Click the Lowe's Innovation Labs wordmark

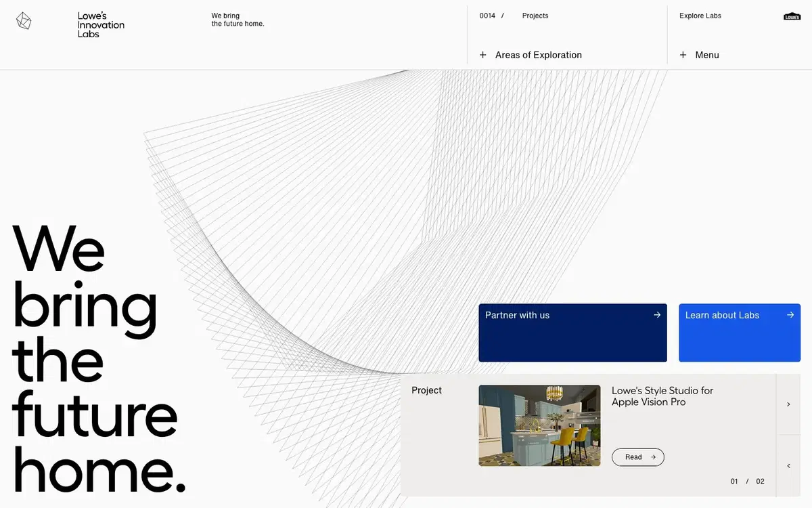101,25
